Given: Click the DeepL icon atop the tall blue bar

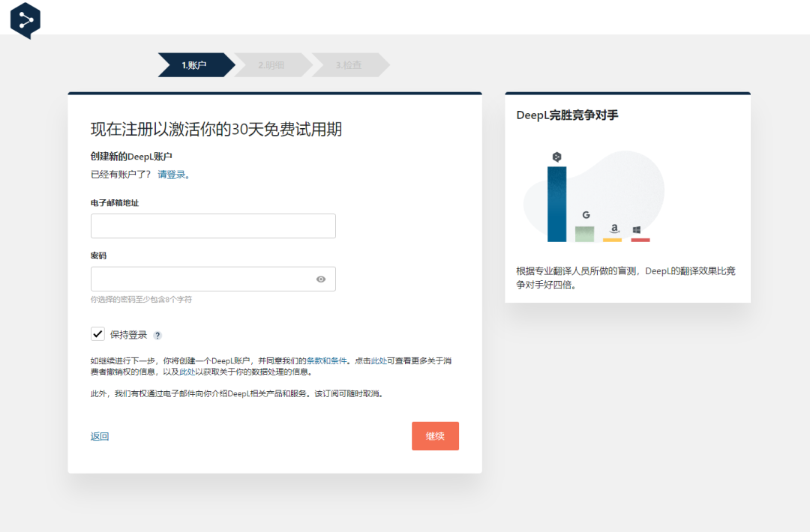Looking at the screenshot, I should coord(556,157).
